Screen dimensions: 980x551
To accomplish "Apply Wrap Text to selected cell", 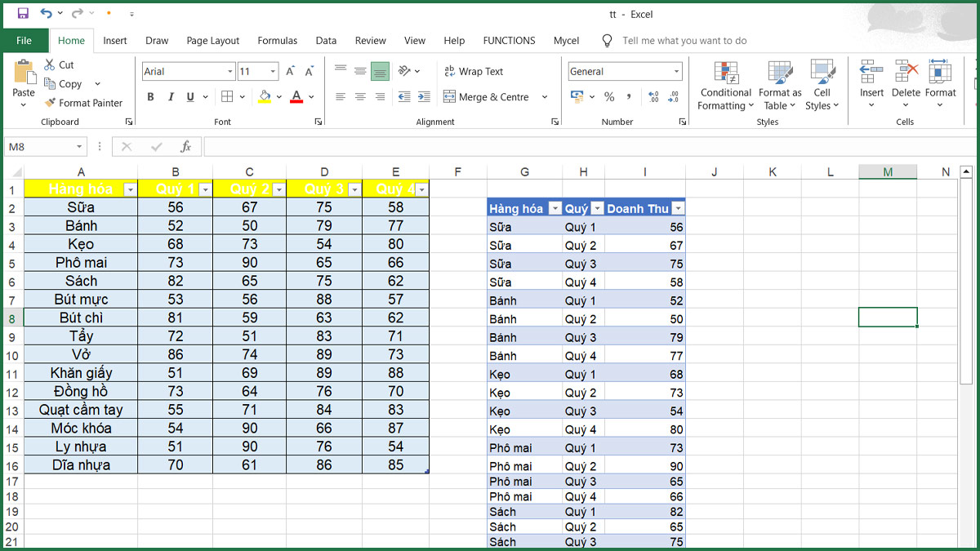I will 474,71.
